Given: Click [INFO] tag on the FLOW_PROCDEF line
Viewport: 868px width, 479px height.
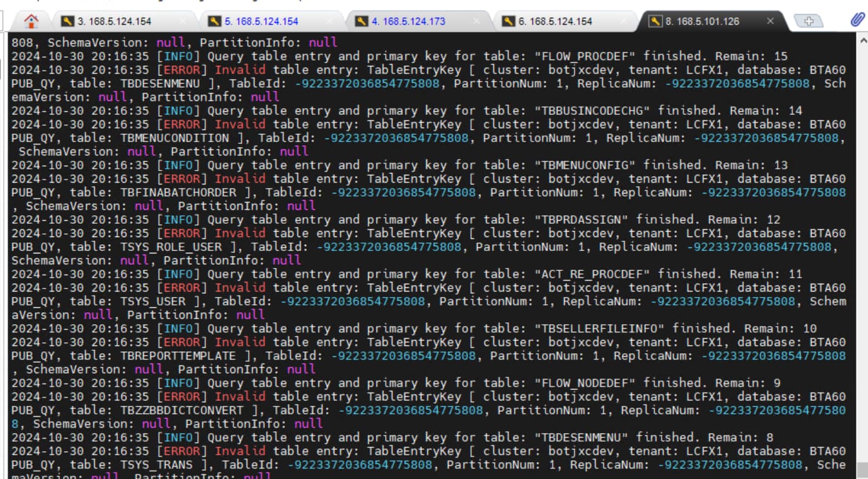Looking at the screenshot, I should point(178,56).
